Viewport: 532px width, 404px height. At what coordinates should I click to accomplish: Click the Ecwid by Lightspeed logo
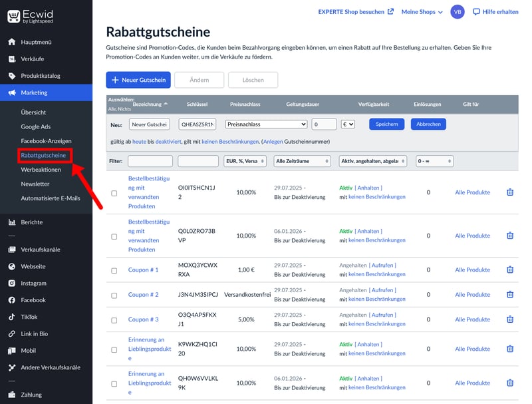coord(31,16)
